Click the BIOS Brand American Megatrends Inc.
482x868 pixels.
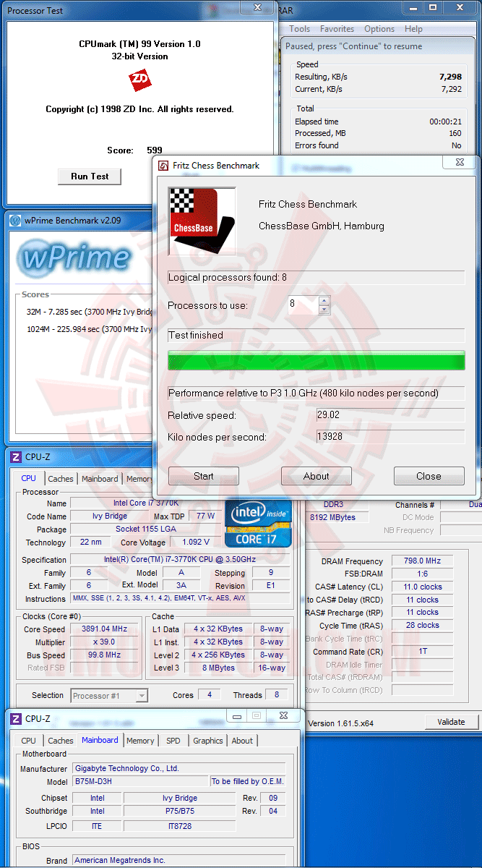[178, 861]
